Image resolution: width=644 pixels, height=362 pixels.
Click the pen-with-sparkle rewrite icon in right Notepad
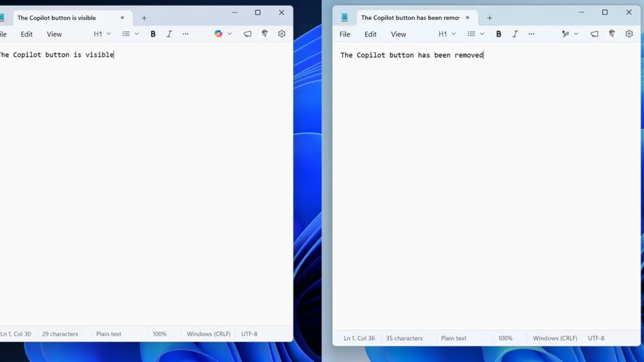(x=566, y=34)
